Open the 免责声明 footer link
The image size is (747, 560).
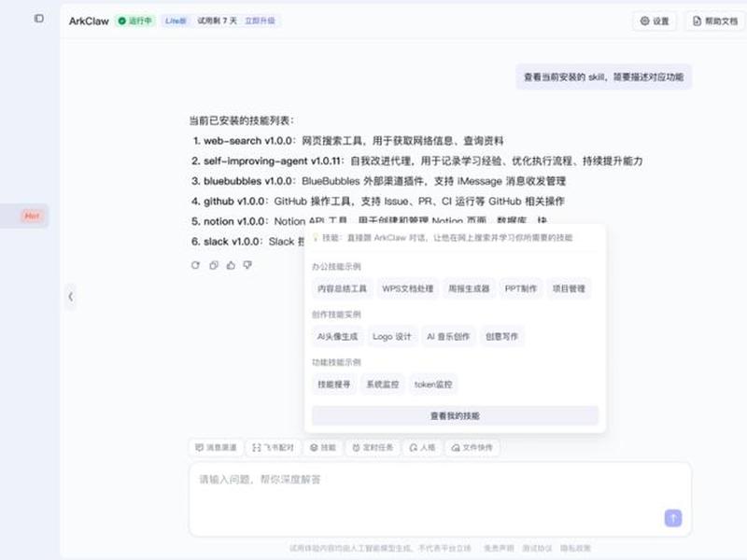pos(499,548)
